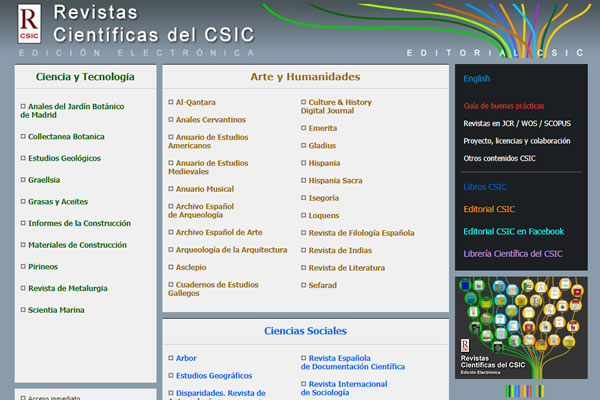
Task: Open Revista Internacional de Sociología
Action: click(344, 388)
